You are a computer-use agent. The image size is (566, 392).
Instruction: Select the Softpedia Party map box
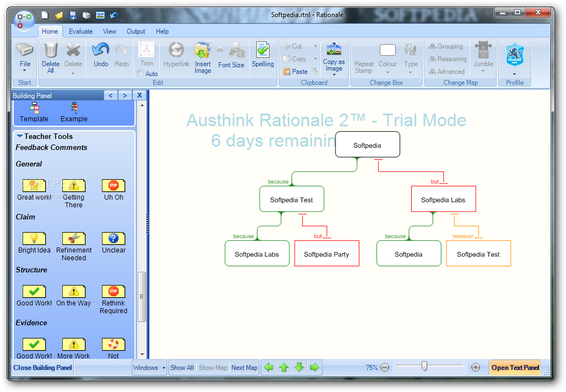click(x=327, y=254)
